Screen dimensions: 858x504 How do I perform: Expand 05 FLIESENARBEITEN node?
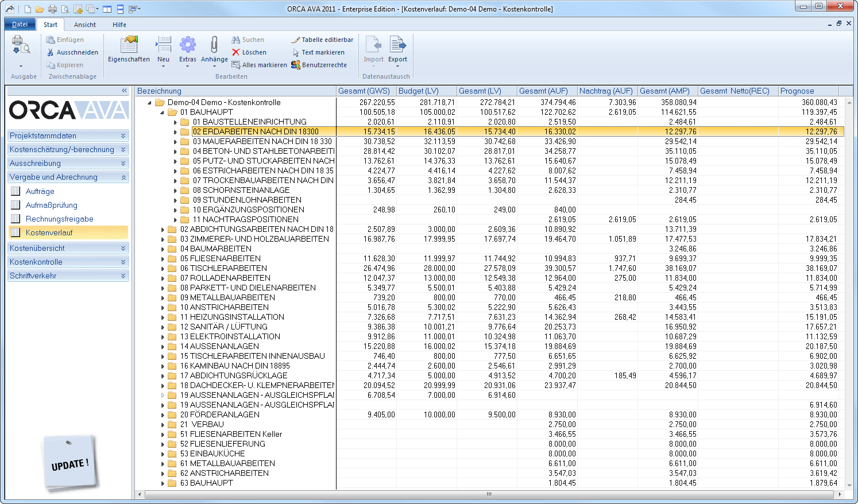[x=163, y=259]
